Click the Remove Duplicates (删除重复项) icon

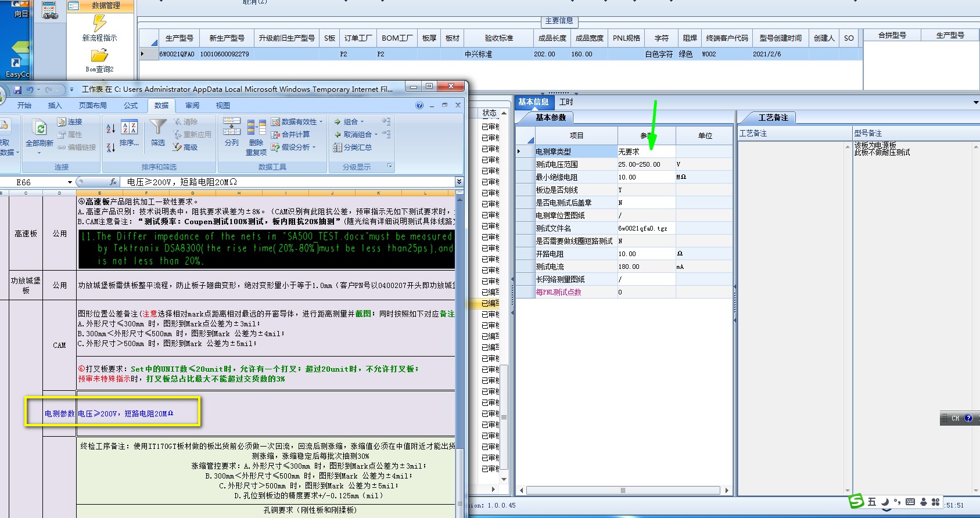click(256, 127)
